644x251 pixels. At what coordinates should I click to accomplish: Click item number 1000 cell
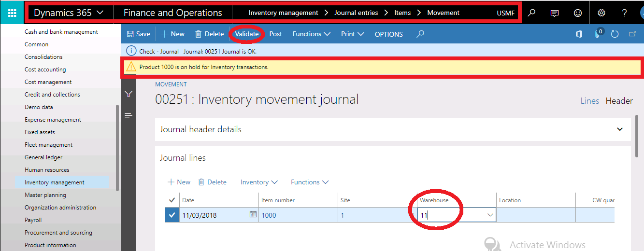(x=298, y=215)
